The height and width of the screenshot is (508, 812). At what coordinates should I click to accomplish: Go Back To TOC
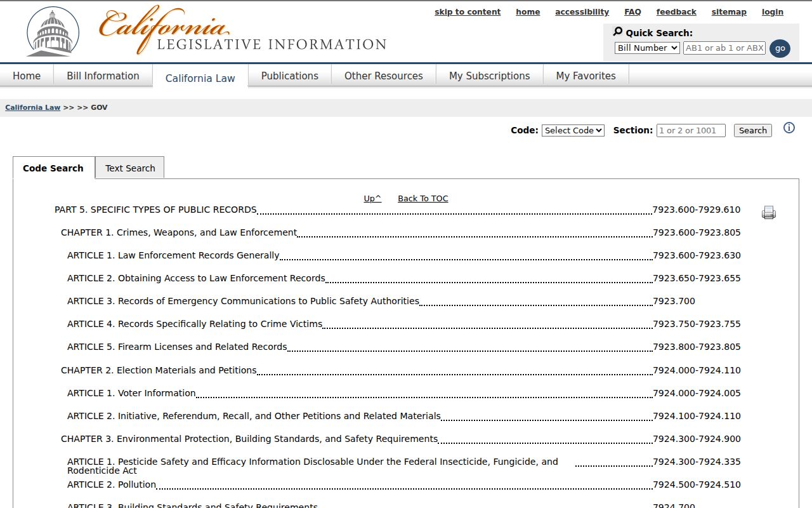pos(423,199)
